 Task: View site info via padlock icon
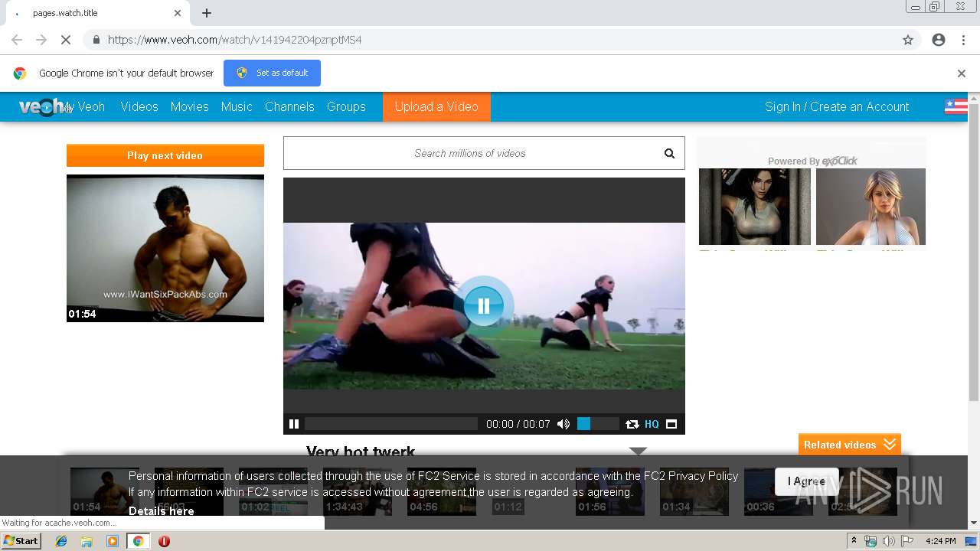click(x=96, y=40)
